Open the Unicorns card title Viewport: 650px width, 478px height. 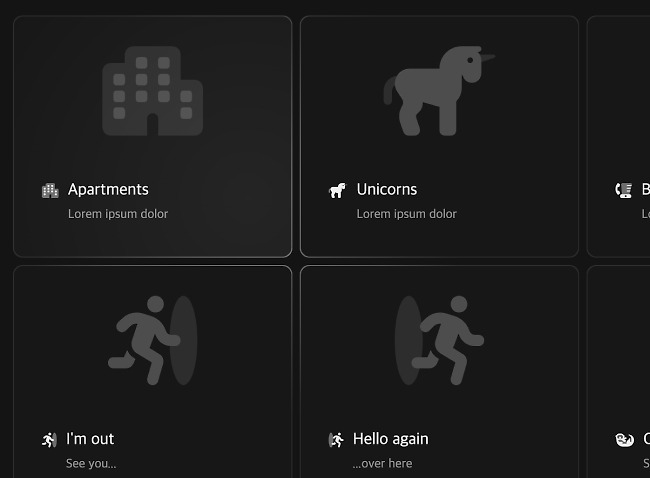[x=387, y=189]
